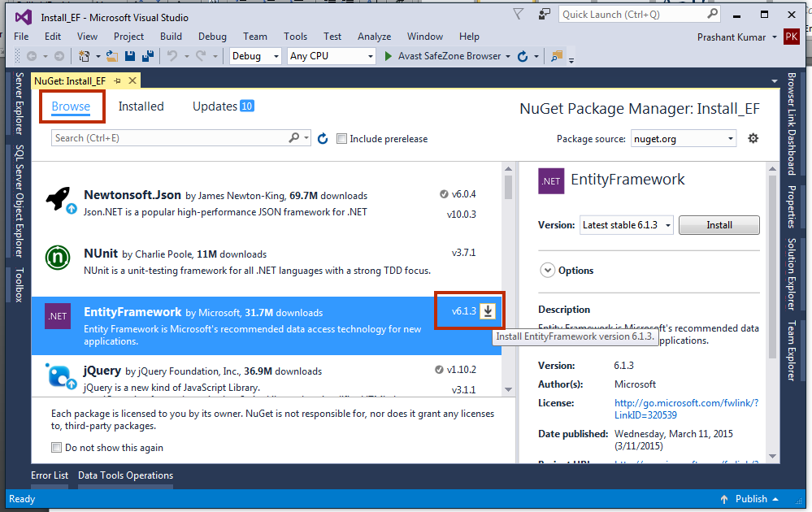Click the EntityFramework install arrow icon

[x=488, y=310]
